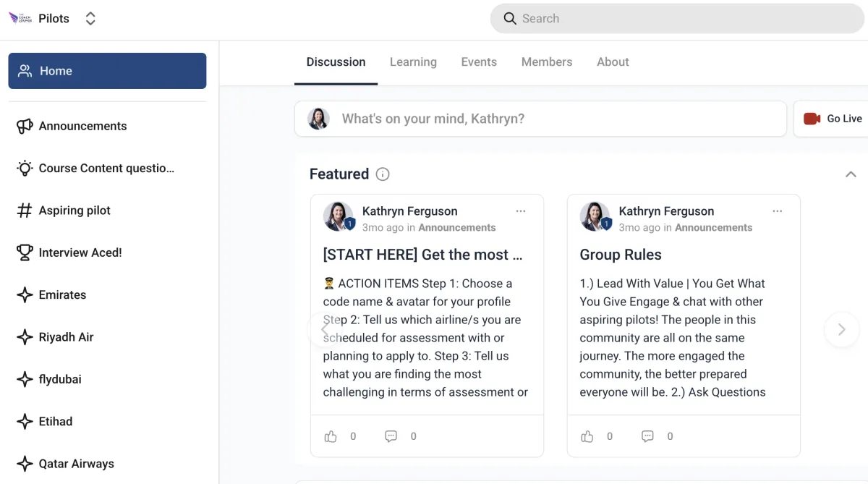The image size is (868, 484).
Task: Click the Home people icon
Action: click(x=25, y=71)
